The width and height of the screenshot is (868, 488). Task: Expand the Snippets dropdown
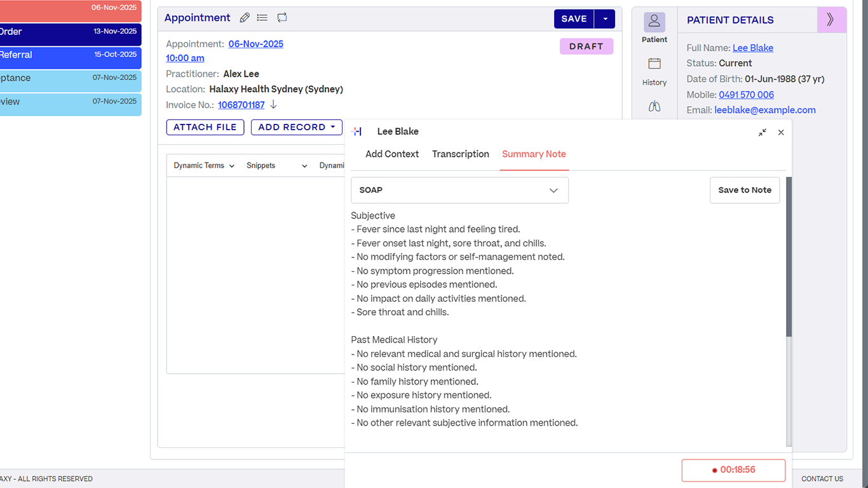[277, 165]
